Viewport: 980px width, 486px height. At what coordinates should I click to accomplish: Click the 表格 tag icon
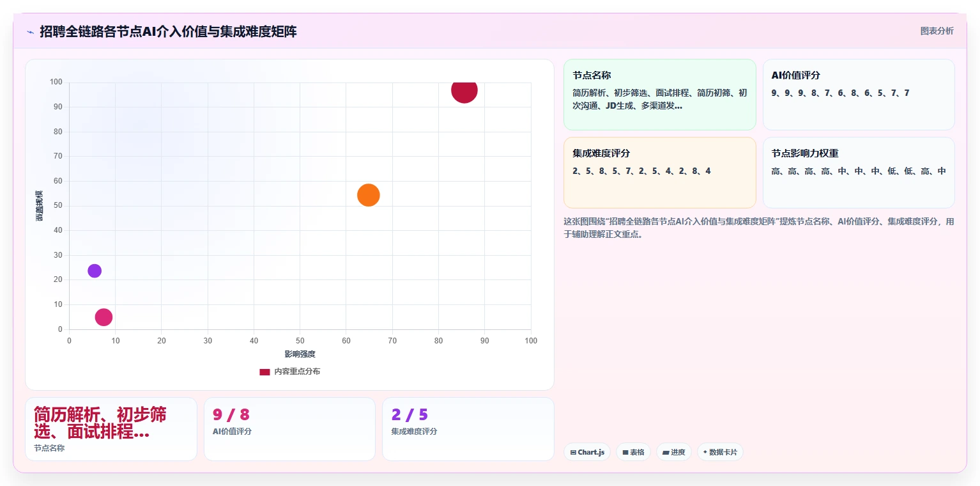pyautogui.click(x=625, y=452)
